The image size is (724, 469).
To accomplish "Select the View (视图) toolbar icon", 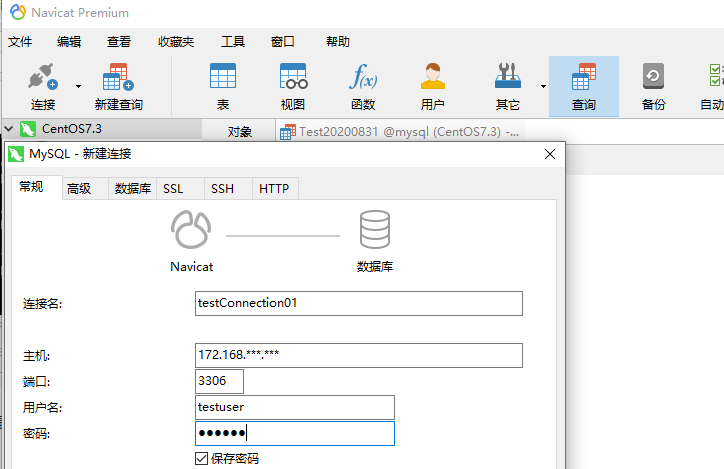I will pos(293,76).
